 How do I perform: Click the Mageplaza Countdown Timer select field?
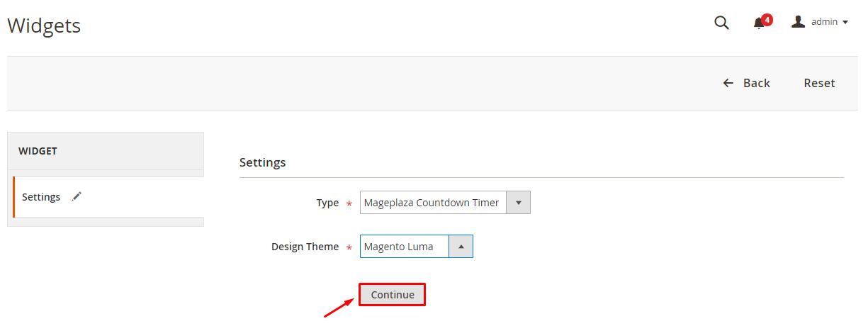pyautogui.click(x=432, y=203)
